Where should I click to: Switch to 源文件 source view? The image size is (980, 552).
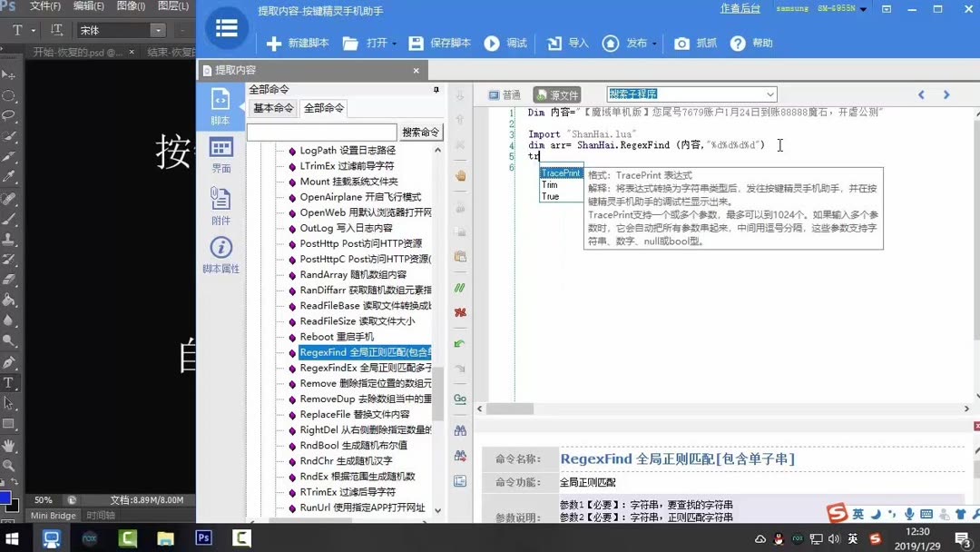[554, 94]
